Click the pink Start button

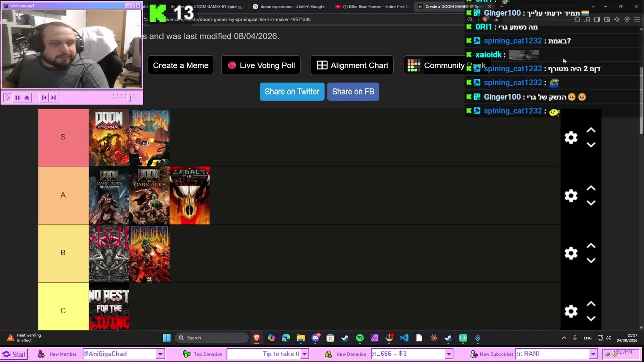pyautogui.click(x=14, y=354)
